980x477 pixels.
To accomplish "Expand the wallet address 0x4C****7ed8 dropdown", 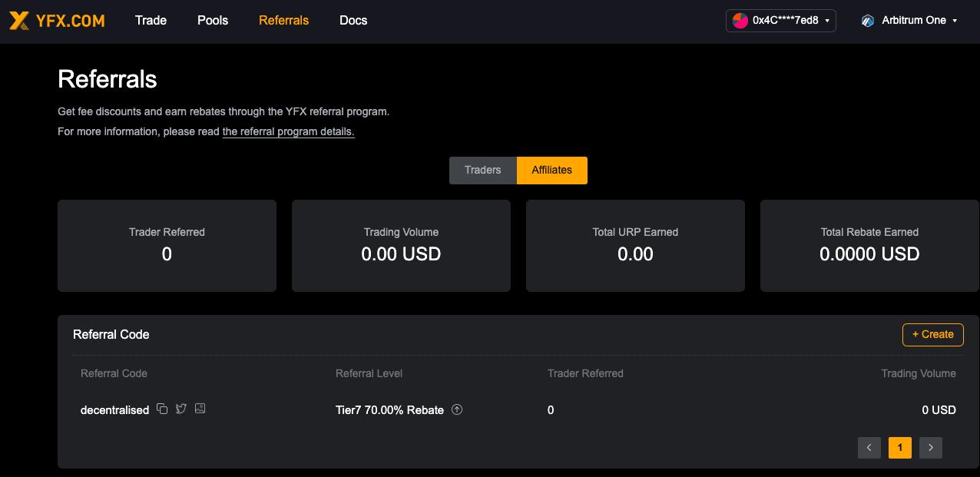I will click(x=781, y=21).
